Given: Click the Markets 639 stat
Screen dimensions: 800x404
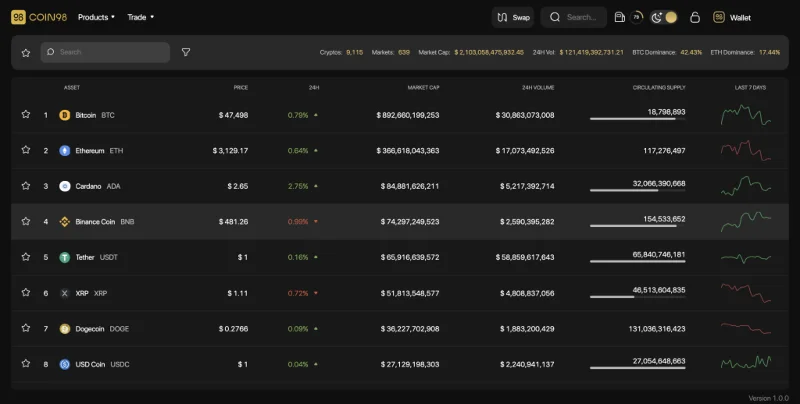Looking at the screenshot, I should pos(390,52).
